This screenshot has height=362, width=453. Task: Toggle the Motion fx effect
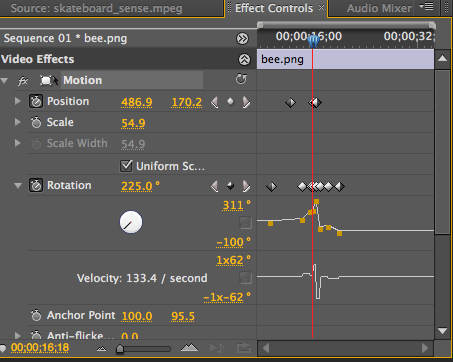coord(23,80)
